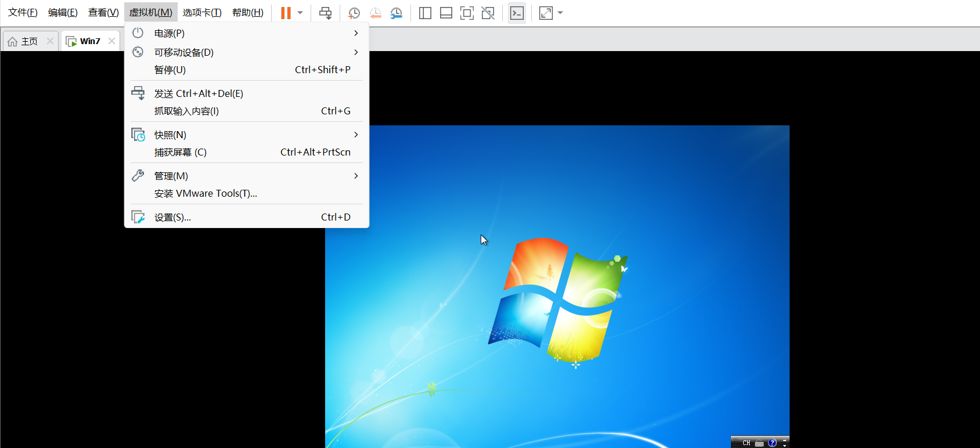Close the 虚拟机(M) menu
This screenshot has width=980, height=448.
click(150, 13)
